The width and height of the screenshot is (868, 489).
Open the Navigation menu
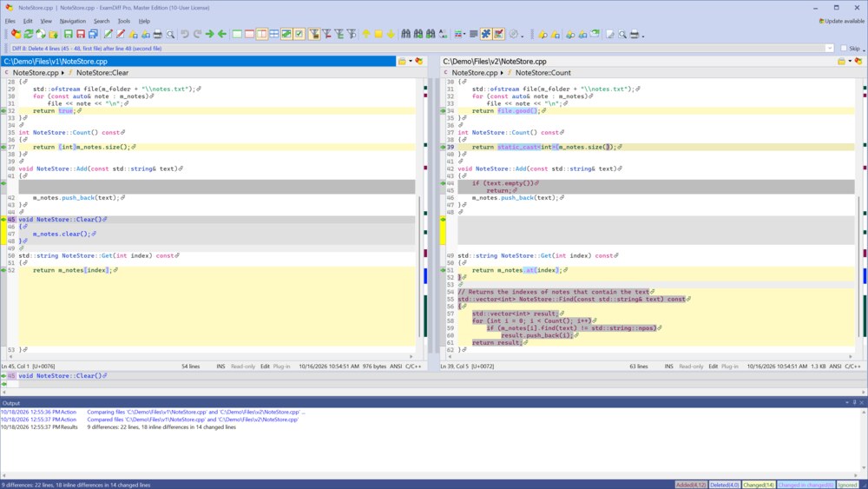click(73, 21)
